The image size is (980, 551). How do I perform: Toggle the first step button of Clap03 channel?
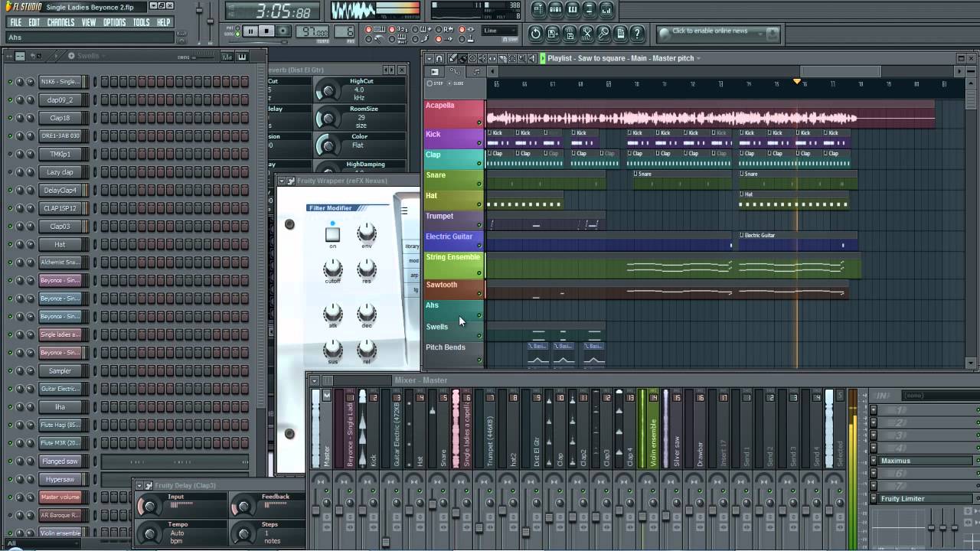(105, 227)
